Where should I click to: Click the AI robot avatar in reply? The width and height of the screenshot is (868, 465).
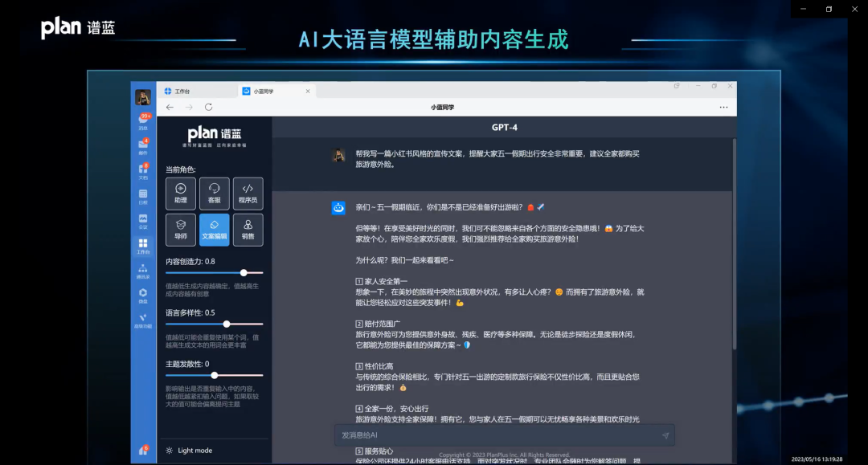[338, 208]
